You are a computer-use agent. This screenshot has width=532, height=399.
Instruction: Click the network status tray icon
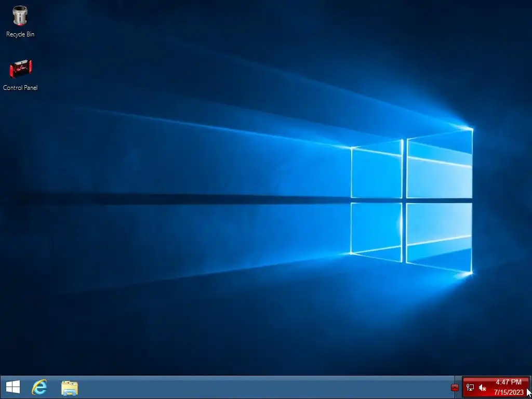(470, 388)
